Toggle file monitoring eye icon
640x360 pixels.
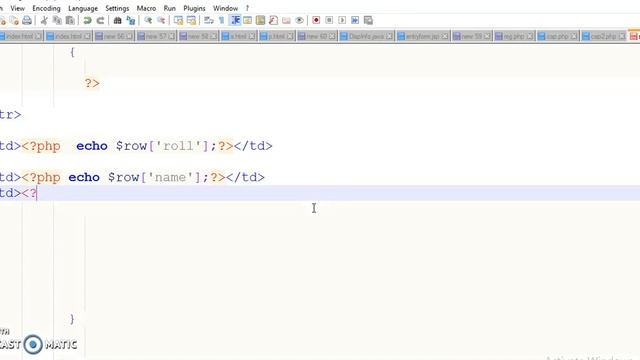click(x=300, y=20)
